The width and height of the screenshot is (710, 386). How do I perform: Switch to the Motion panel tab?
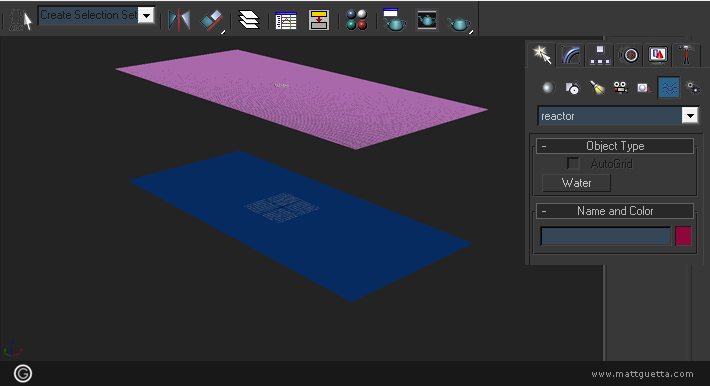tap(629, 55)
